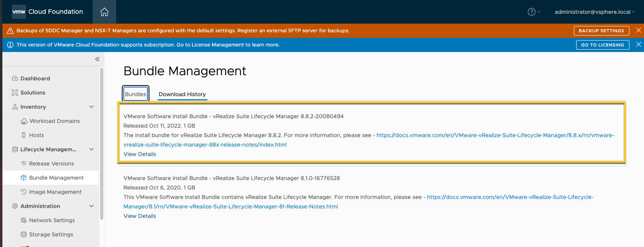Click the 'Released Oct 11, 2022. 1 GB' text
The image size is (644, 247).
pos(159,126)
